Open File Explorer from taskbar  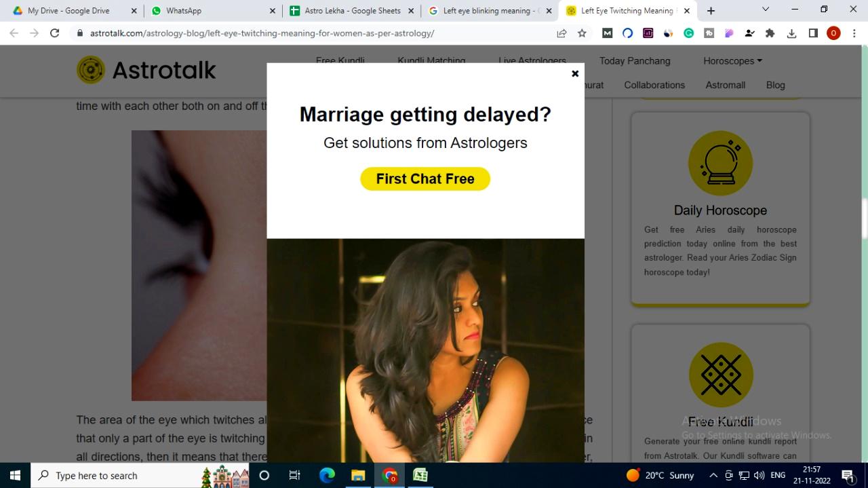click(358, 475)
